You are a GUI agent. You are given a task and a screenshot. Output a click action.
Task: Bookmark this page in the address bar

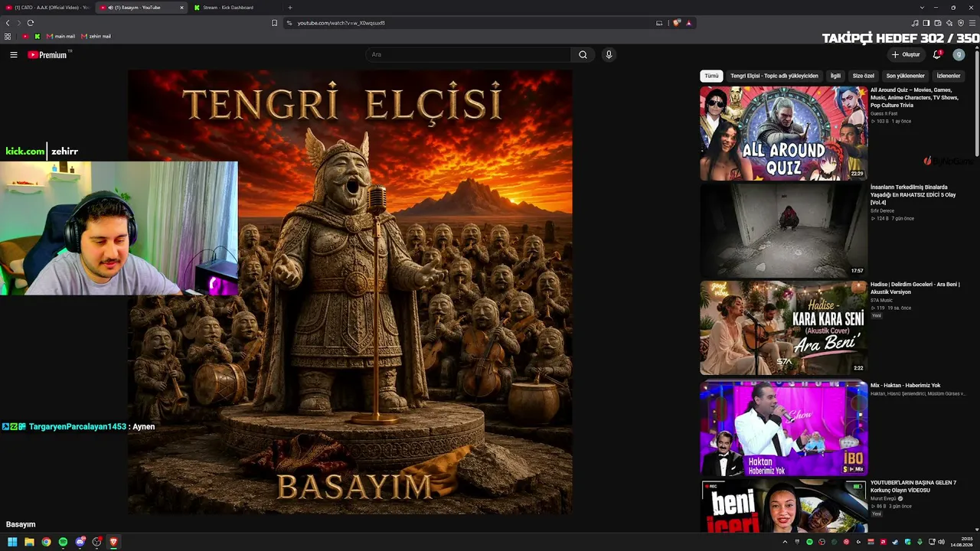pos(274,23)
